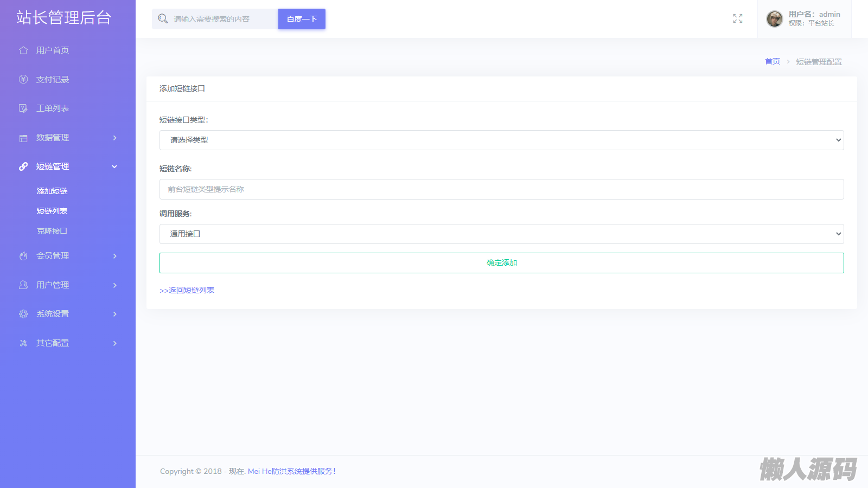Open the 短链接口类型 dropdown
The image size is (868, 488).
tap(502, 140)
